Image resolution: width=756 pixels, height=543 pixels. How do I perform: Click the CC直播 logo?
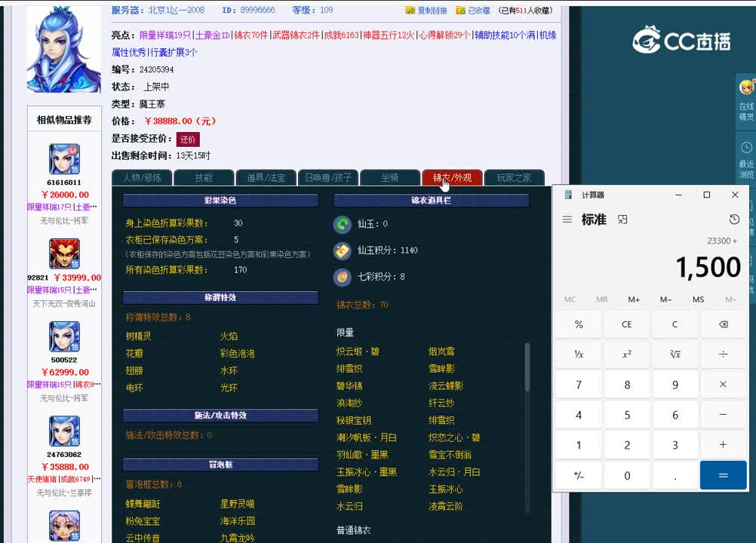(681, 40)
